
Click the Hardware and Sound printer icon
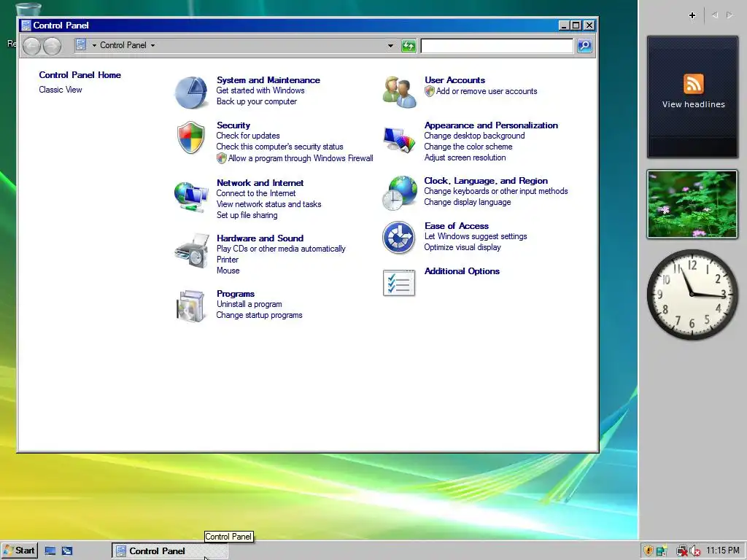(x=192, y=251)
